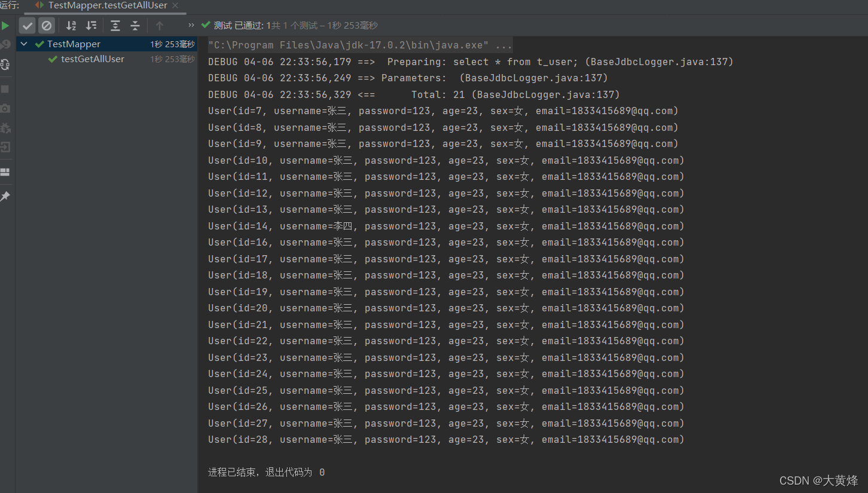Viewport: 868px width, 493px height.
Task: Click the User(id=28 output line
Action: point(446,440)
